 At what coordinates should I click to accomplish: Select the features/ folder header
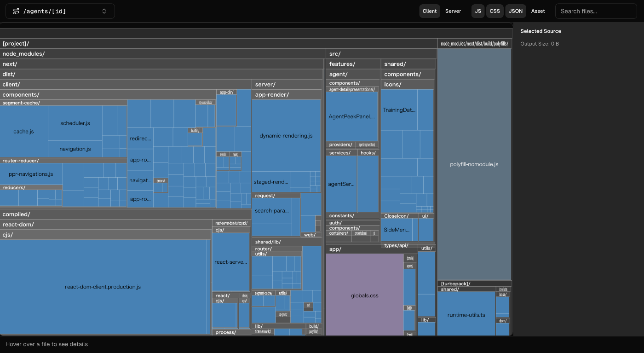353,64
